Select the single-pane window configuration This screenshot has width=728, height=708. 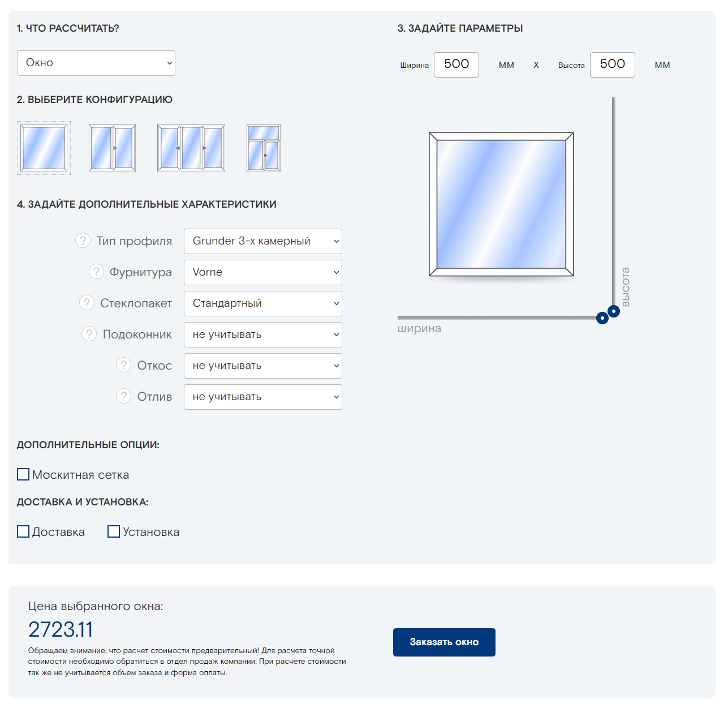click(x=44, y=148)
